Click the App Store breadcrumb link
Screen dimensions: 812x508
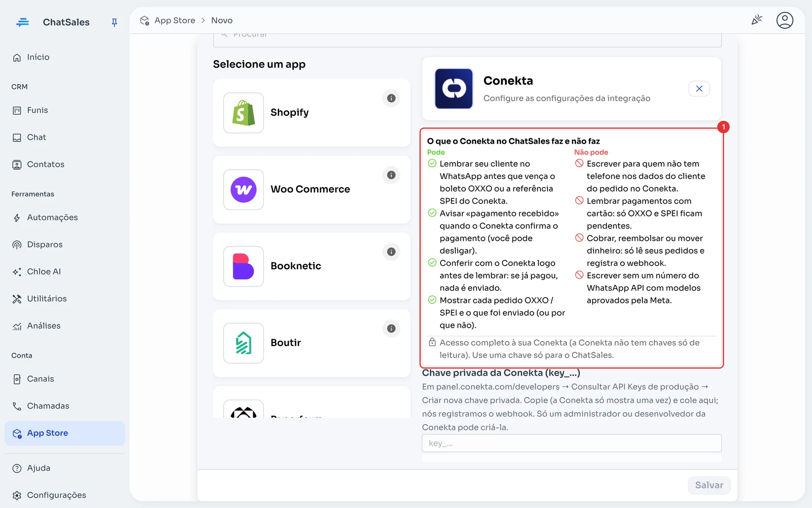pyautogui.click(x=175, y=20)
